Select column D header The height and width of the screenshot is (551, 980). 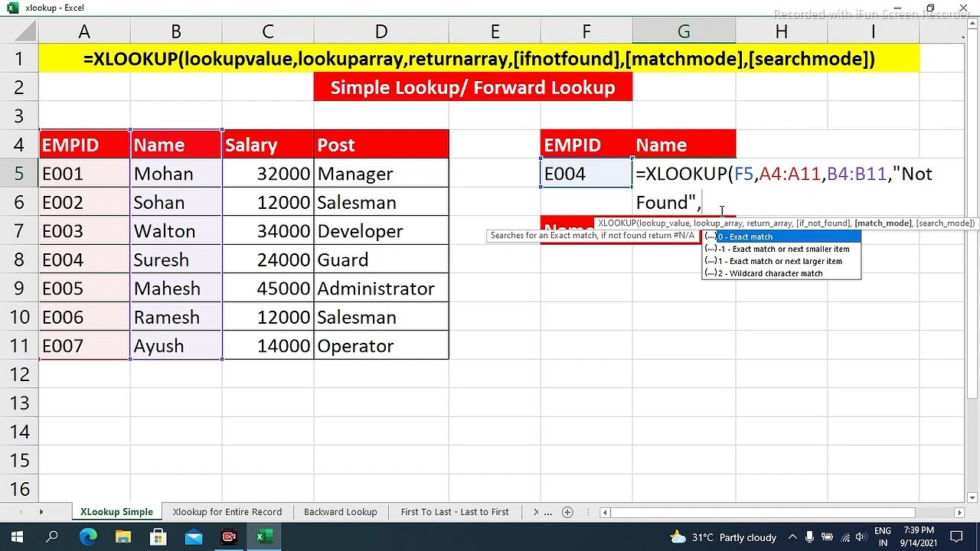[x=381, y=31]
